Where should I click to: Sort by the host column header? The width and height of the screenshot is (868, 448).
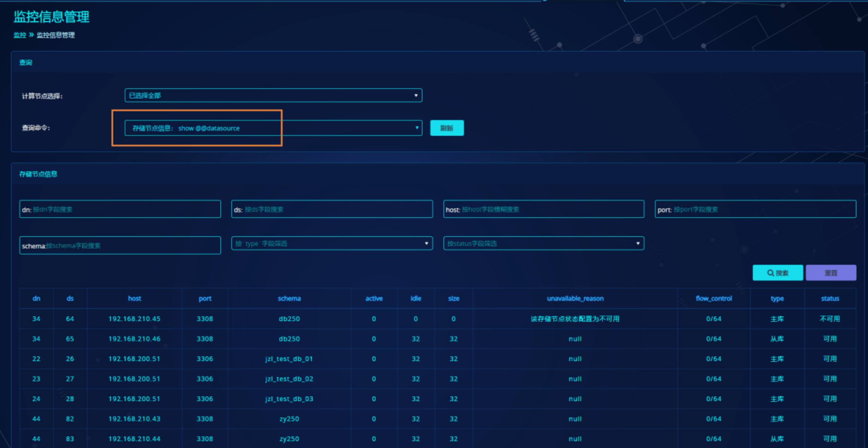click(134, 298)
